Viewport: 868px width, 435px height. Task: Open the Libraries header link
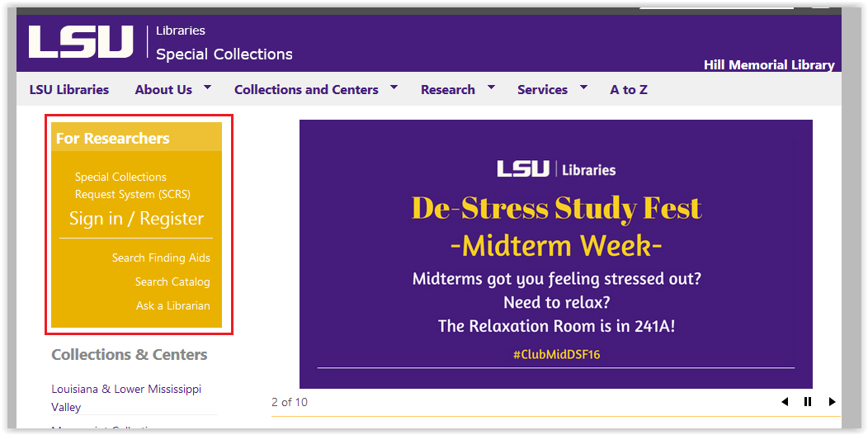coord(181,31)
